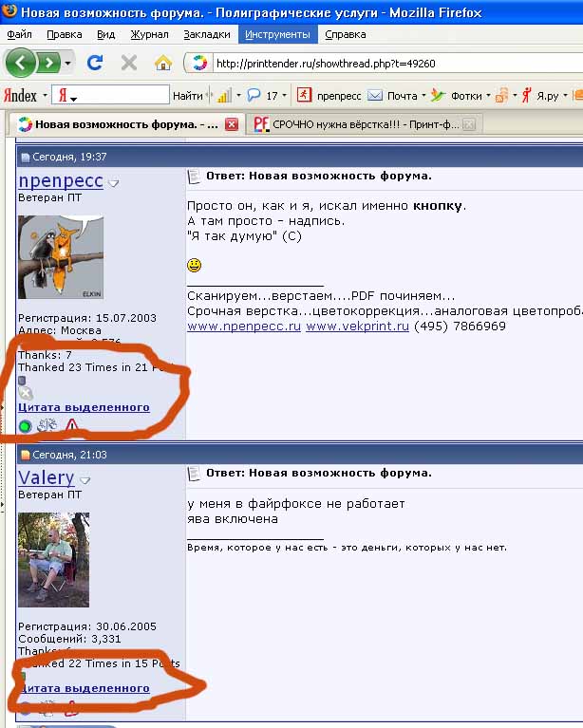Click the green online status icon under nпепресс
This screenshot has height=728, width=583.
coord(26,426)
